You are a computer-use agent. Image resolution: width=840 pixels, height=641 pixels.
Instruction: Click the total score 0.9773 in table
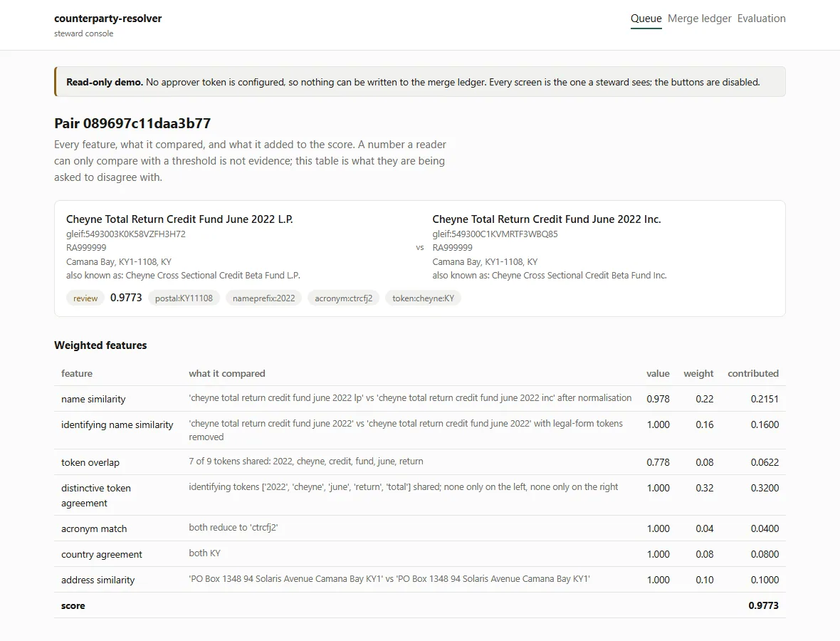point(763,605)
